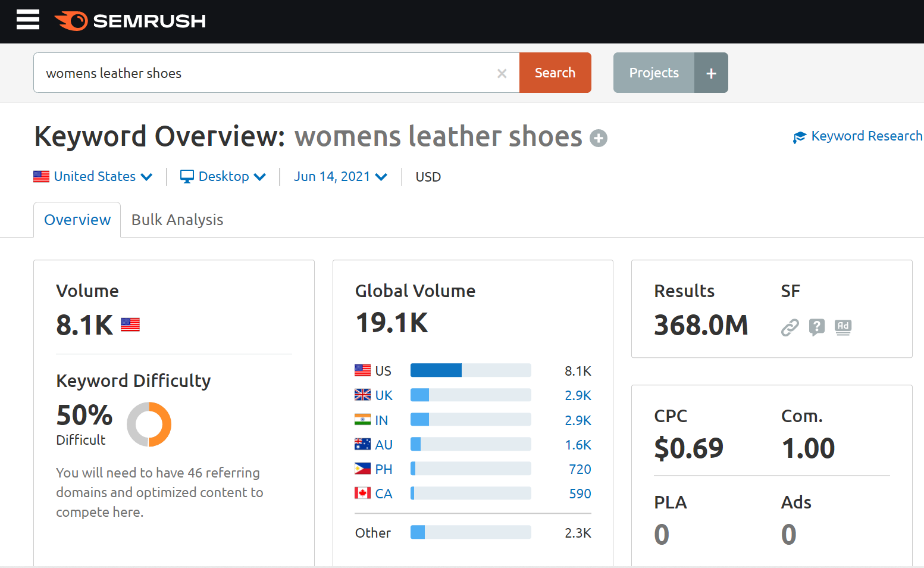
Task: Open the Keyword Research link
Action: (866, 136)
